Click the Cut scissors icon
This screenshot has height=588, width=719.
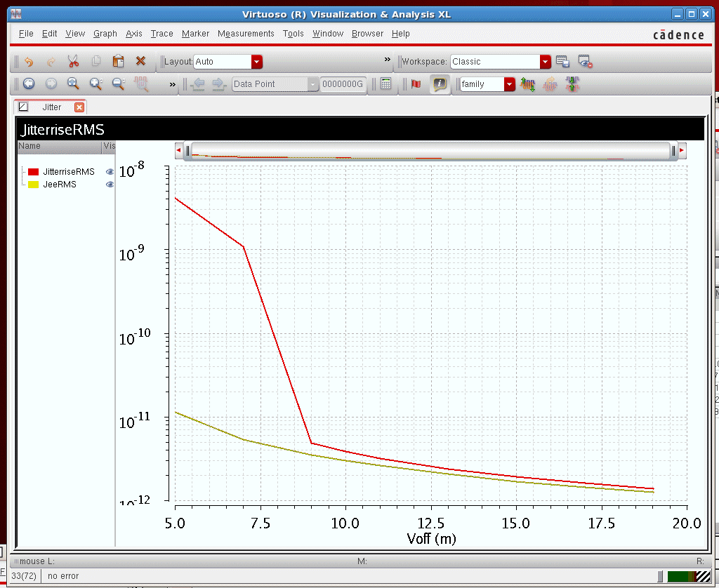click(x=72, y=61)
